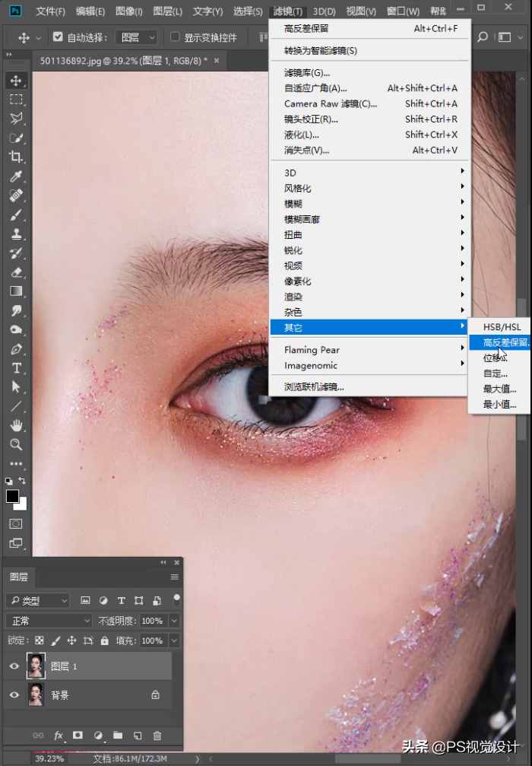The width and height of the screenshot is (532, 766).
Task: Select the Zoom tool
Action: click(16, 444)
